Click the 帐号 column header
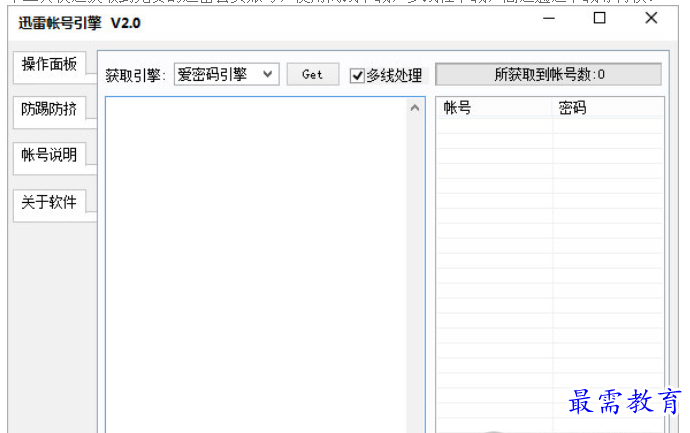690x433 pixels. click(495, 108)
